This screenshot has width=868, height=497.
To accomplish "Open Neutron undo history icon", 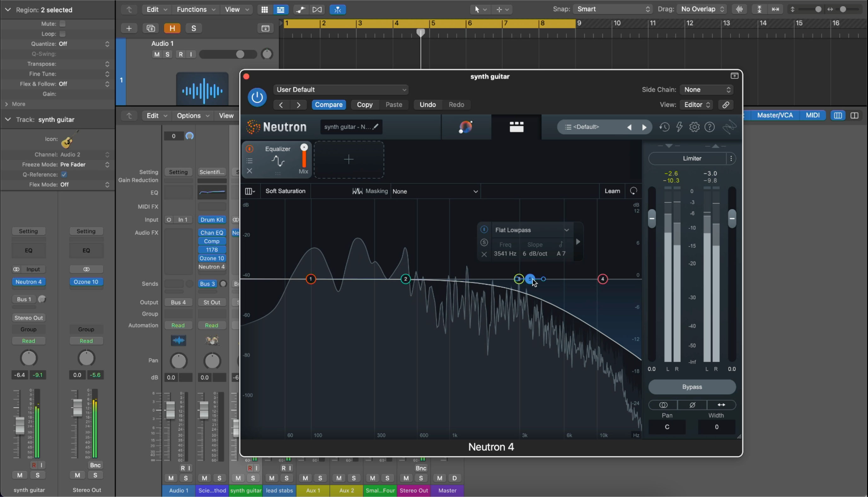I will tap(664, 127).
